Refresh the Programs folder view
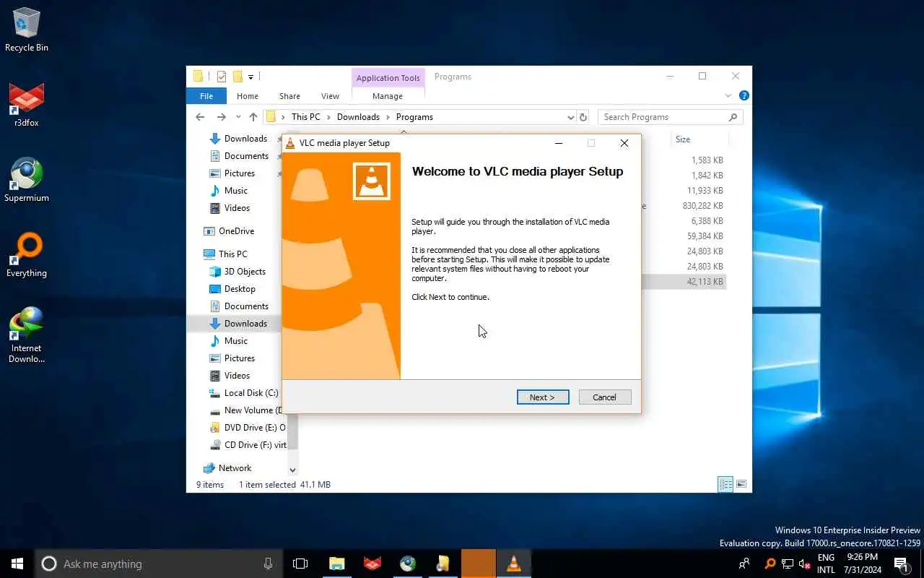The height and width of the screenshot is (578, 924). [583, 117]
